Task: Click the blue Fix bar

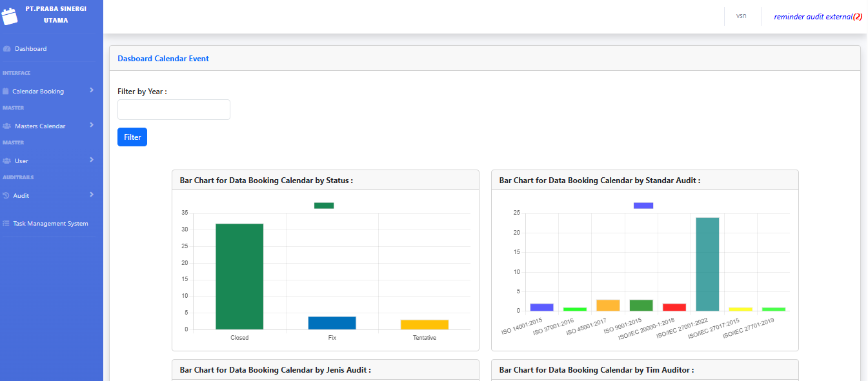Action: pos(332,323)
